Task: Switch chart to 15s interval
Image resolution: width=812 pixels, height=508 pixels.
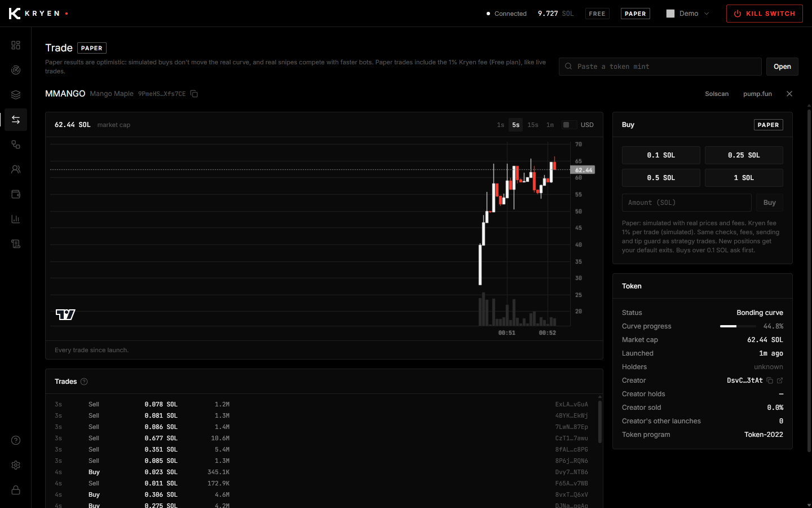Action: (533, 125)
